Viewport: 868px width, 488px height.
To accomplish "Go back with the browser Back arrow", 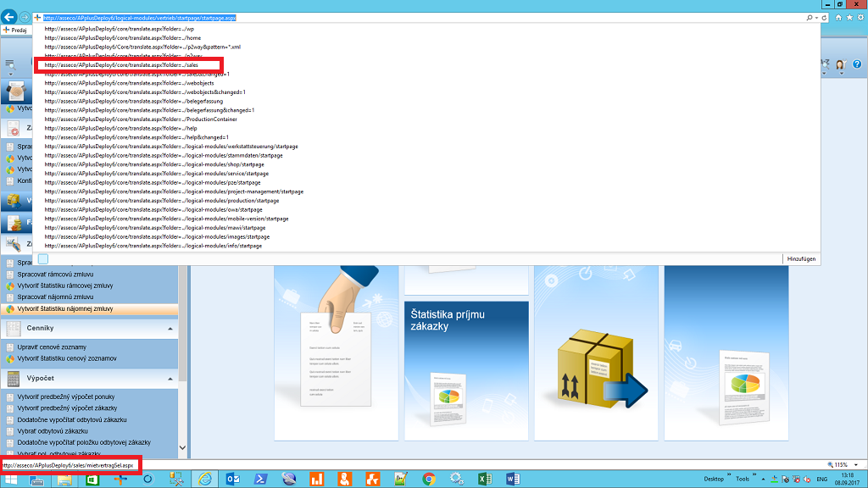I will click(x=8, y=17).
